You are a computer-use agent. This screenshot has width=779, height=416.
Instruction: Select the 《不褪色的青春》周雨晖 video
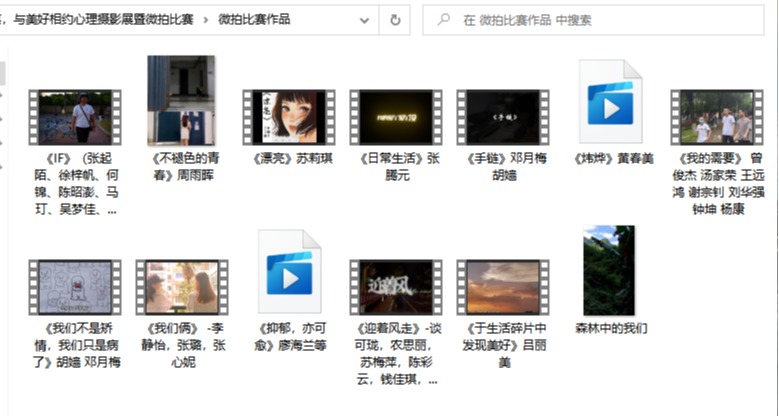181,101
